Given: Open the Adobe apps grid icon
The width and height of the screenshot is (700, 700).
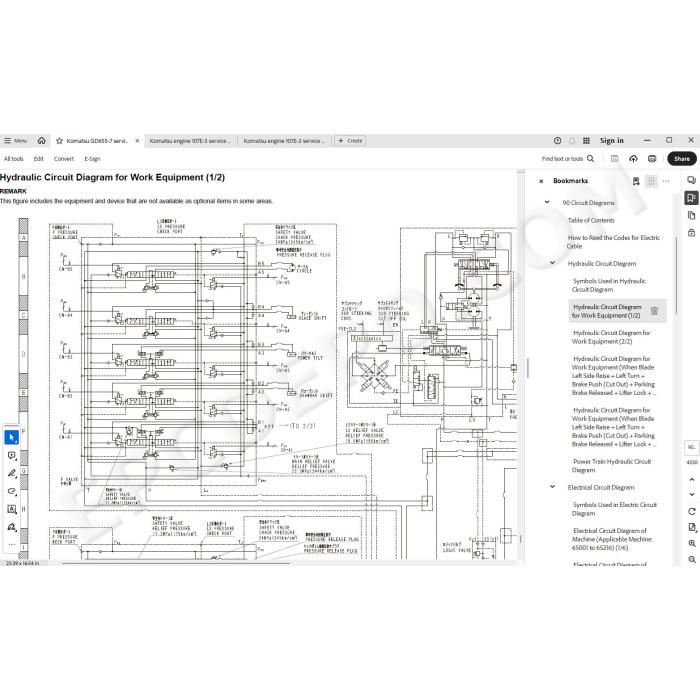Looking at the screenshot, I should pos(587,141).
